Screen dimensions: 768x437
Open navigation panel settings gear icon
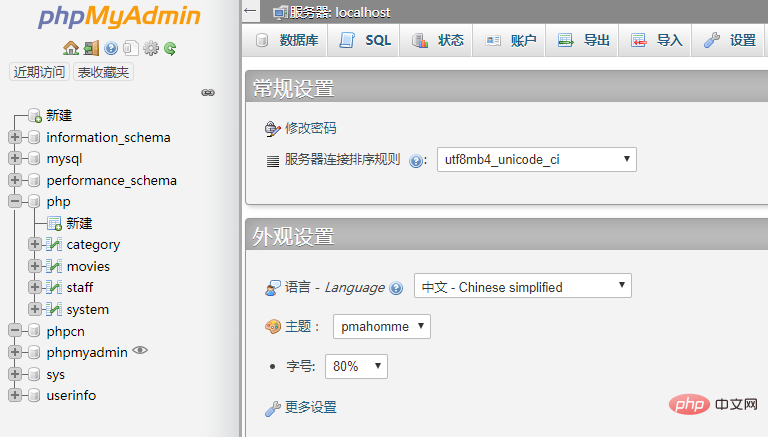[151, 48]
